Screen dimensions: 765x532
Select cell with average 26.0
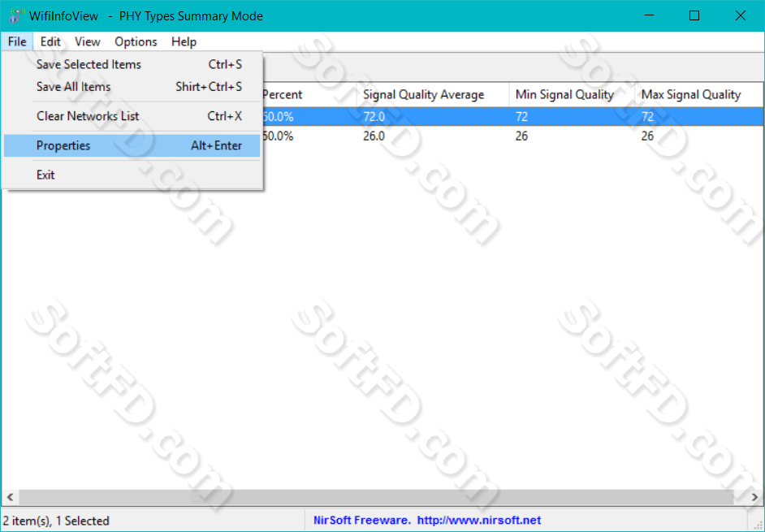coord(374,136)
